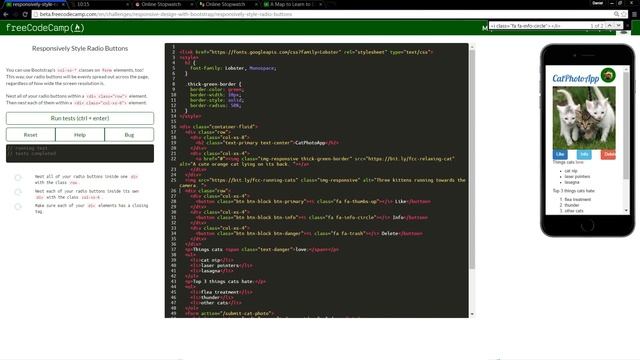Click the phone preview scroll down arrow
This screenshot has width=640, height=360.
pyautogui.click(x=626, y=211)
